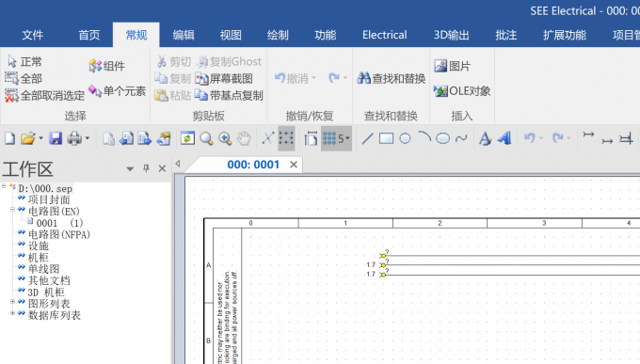The width and height of the screenshot is (640, 364).
Task: Close the 000: 0001 document tab
Action: click(294, 165)
